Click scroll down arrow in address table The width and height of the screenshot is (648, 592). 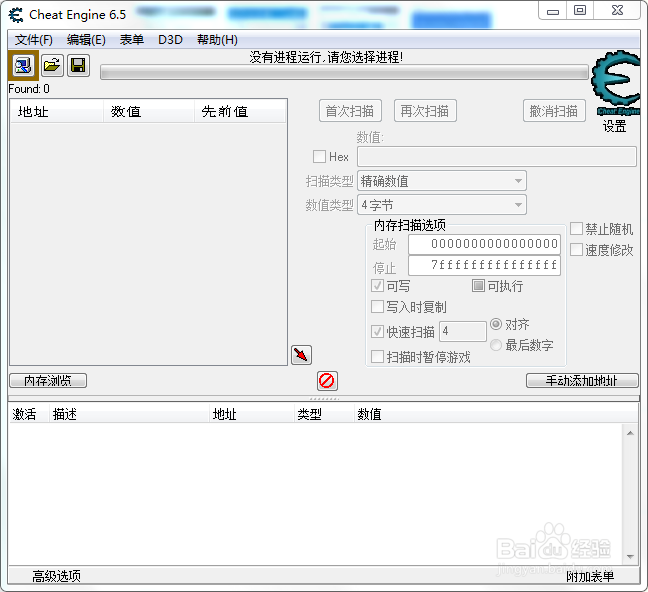[x=630, y=557]
